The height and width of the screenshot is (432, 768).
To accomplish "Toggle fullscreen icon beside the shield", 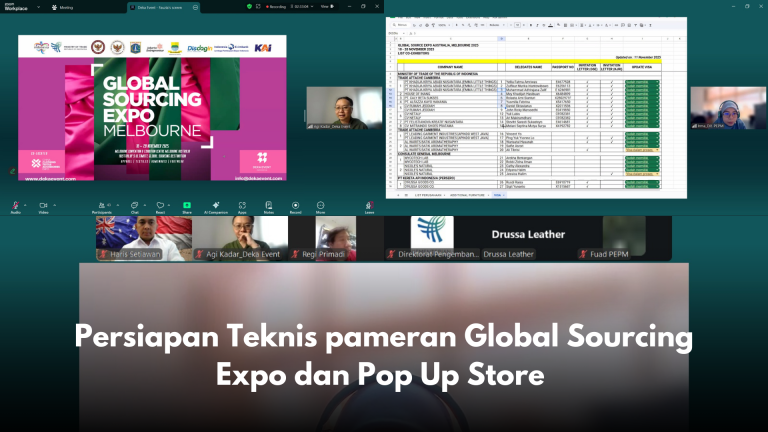I will click(258, 7).
